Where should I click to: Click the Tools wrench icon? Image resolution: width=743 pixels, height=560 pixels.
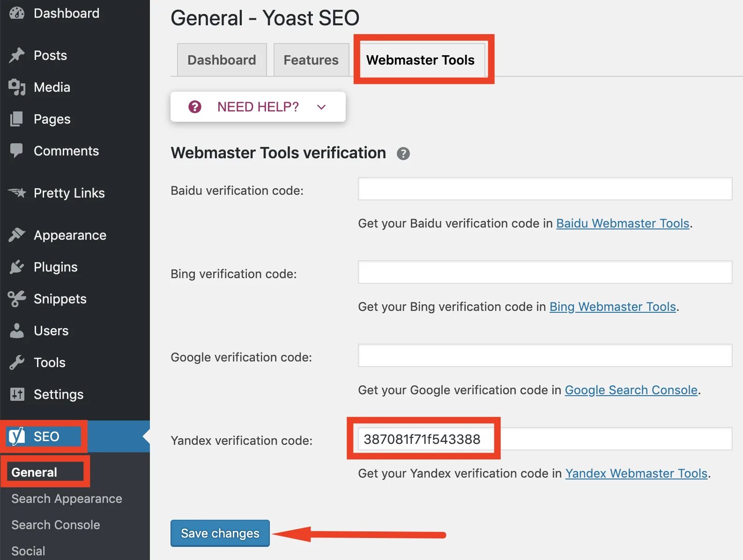point(17,362)
